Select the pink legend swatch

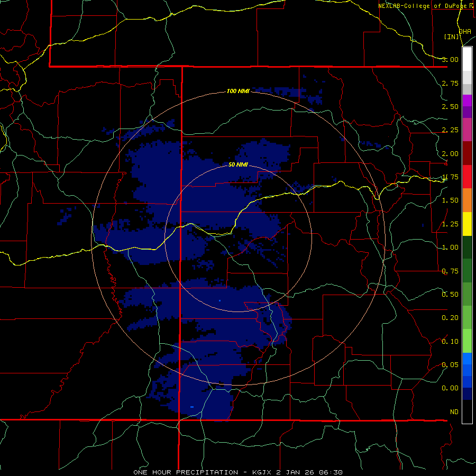[x=467, y=130]
